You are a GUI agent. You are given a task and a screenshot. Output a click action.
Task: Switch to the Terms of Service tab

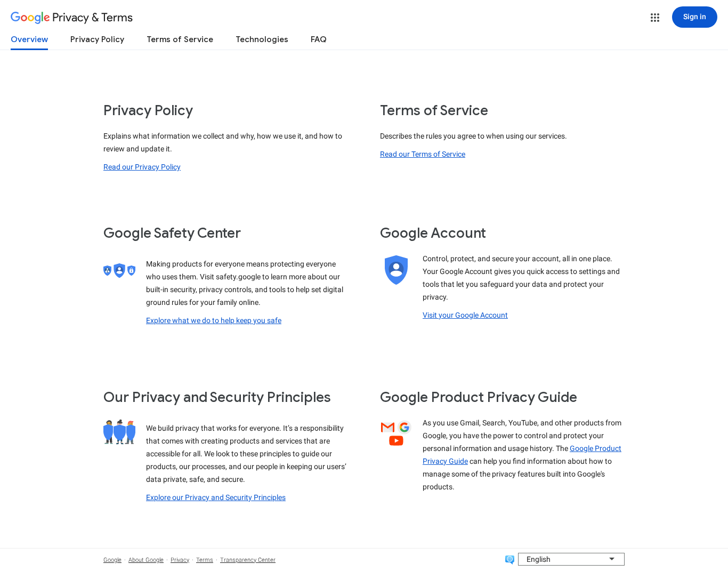[x=180, y=39]
